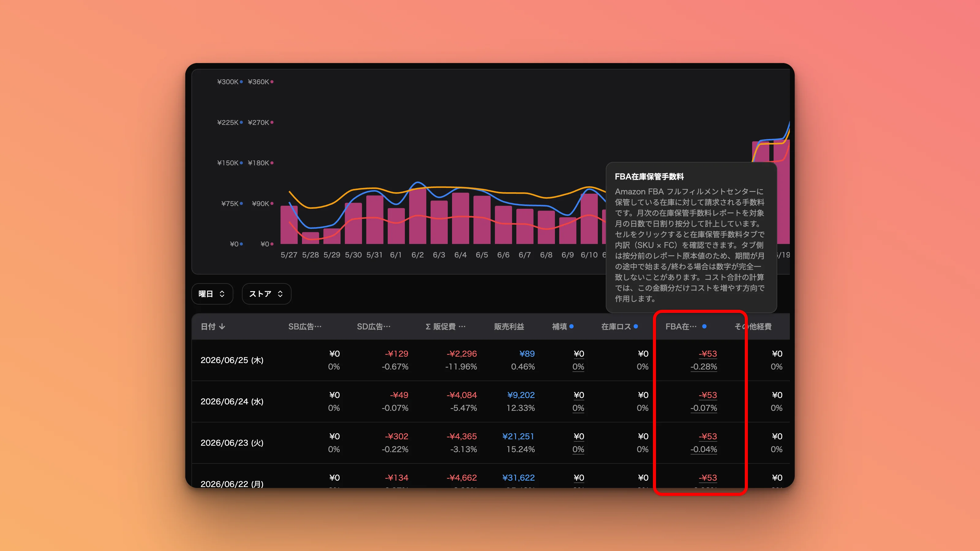Open the 曜日 dropdown
The height and width of the screenshot is (551, 980).
(212, 294)
